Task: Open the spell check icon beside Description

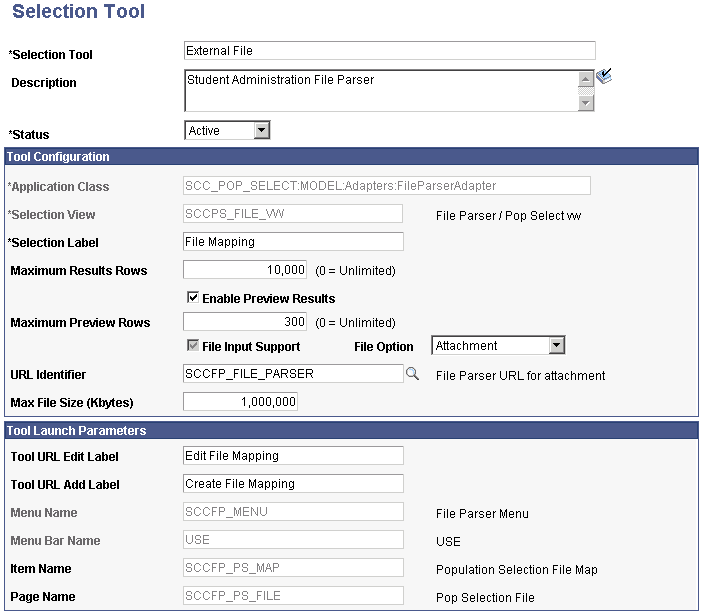Action: [x=604, y=76]
